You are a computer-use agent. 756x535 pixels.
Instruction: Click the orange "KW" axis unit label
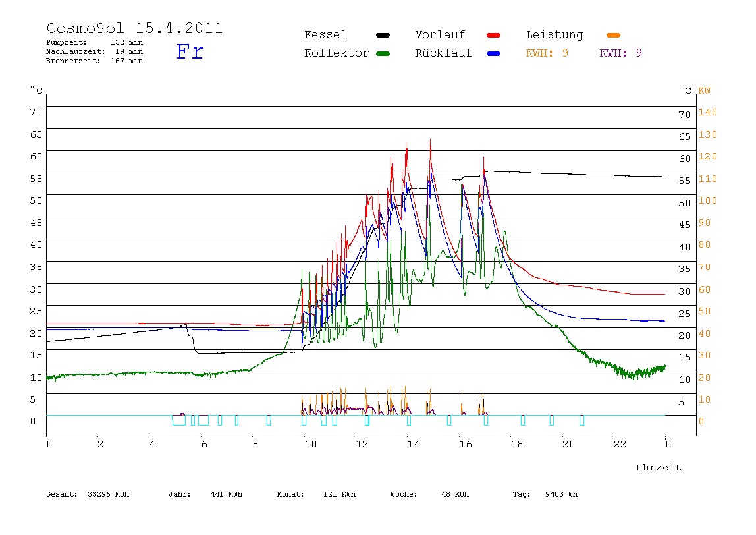[x=705, y=91]
